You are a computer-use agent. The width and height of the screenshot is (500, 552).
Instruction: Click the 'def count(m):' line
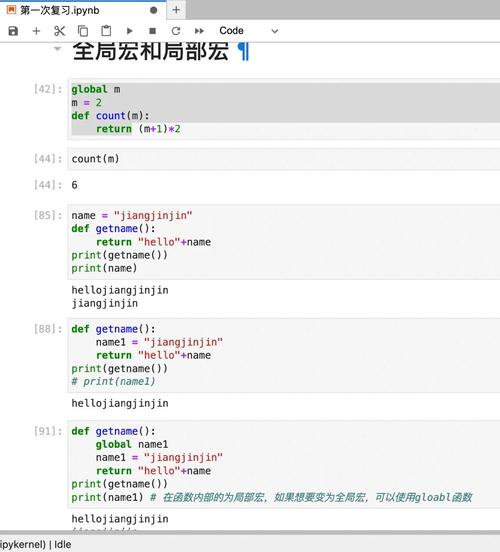tap(110, 116)
